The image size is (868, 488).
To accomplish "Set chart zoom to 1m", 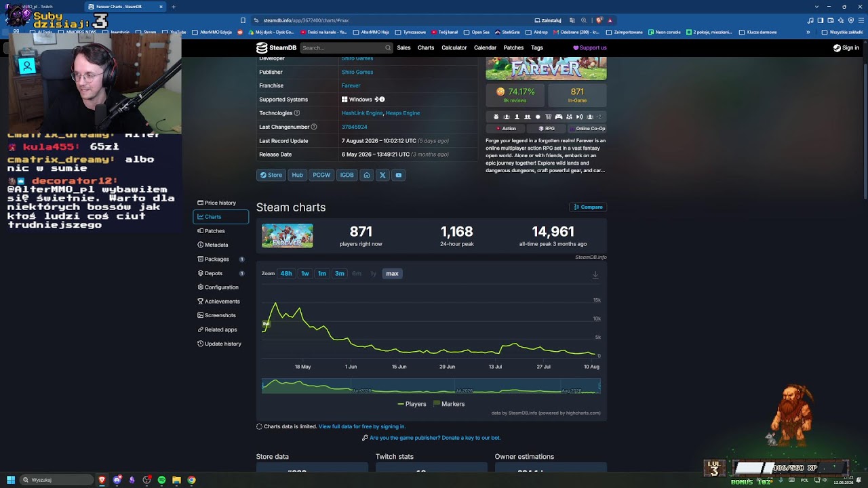I will click(322, 274).
